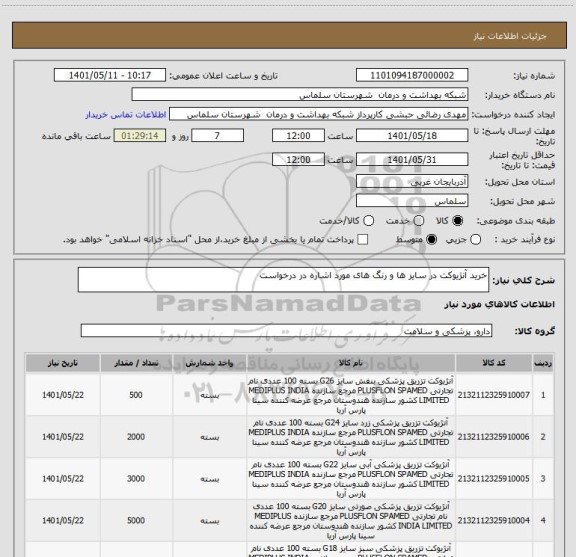Viewport: 576px width, 557px height.
Task: Click the remaining time countdown 01:29:14
Action: 140,136
